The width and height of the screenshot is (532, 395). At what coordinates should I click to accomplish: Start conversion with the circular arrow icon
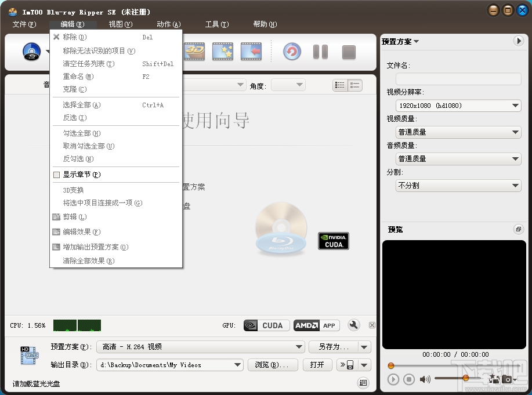tap(291, 52)
